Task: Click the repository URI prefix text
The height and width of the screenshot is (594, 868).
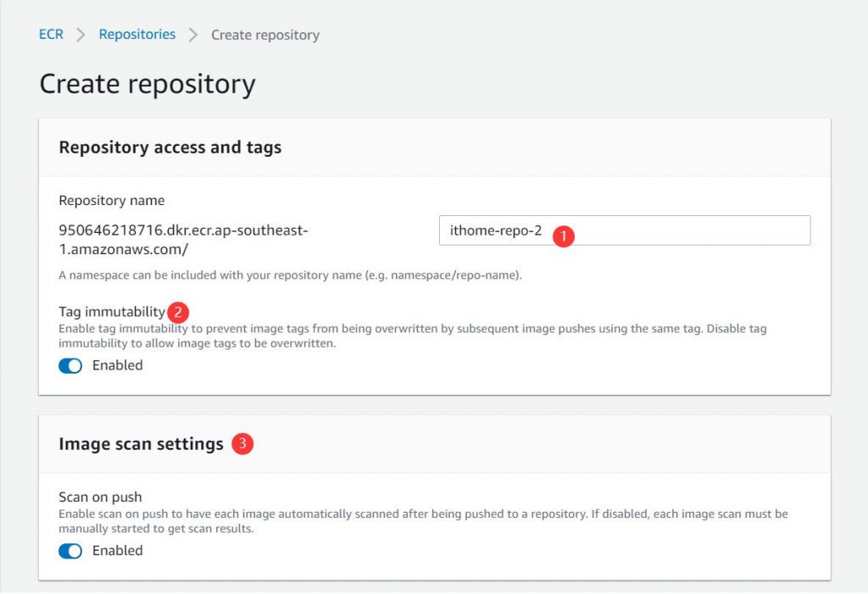Action: pos(182,239)
